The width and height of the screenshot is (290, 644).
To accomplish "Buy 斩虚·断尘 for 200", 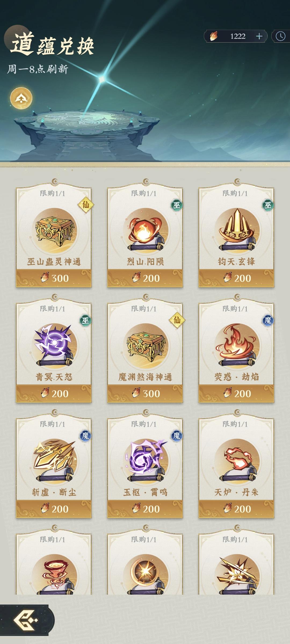I will pos(54,509).
